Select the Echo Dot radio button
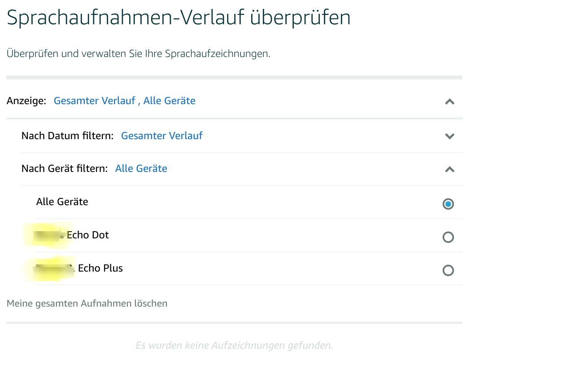The width and height of the screenshot is (588, 382). coord(448,237)
